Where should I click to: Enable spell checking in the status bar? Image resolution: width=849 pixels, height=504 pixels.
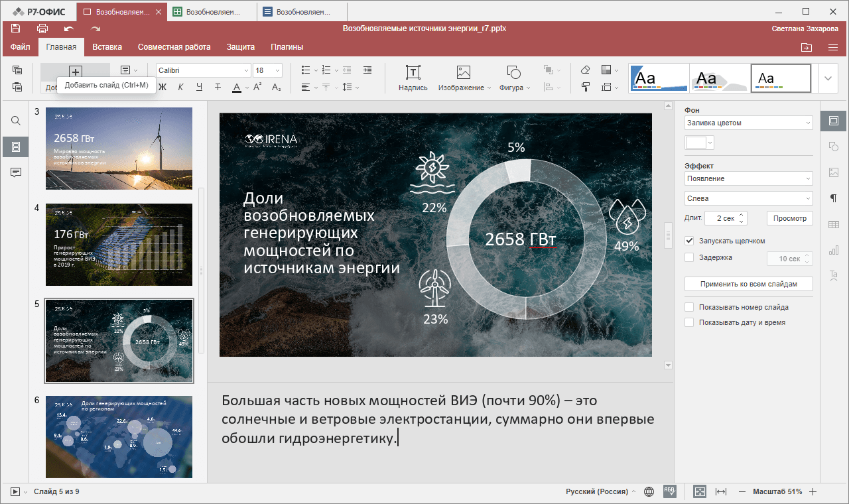pos(669,491)
